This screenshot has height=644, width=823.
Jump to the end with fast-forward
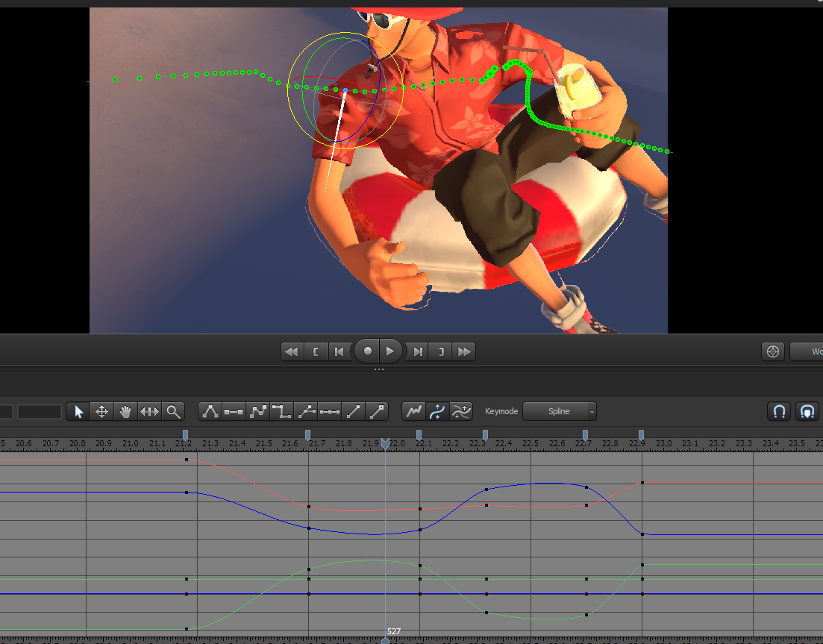click(465, 351)
